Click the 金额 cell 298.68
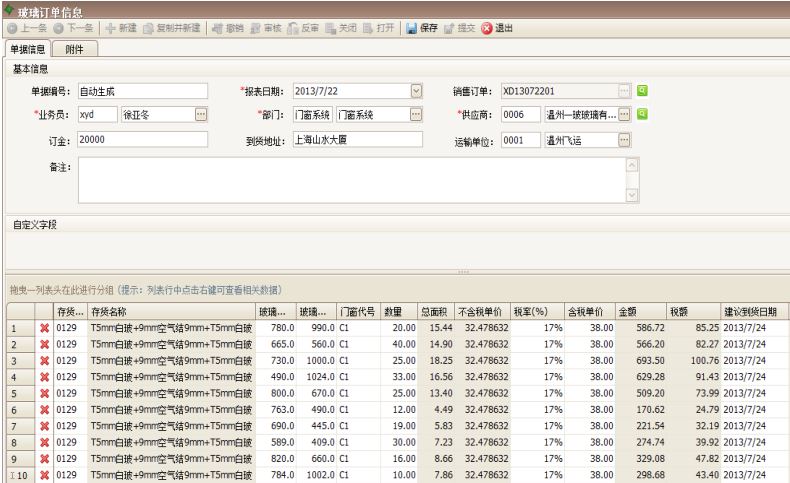 pyautogui.click(x=641, y=475)
